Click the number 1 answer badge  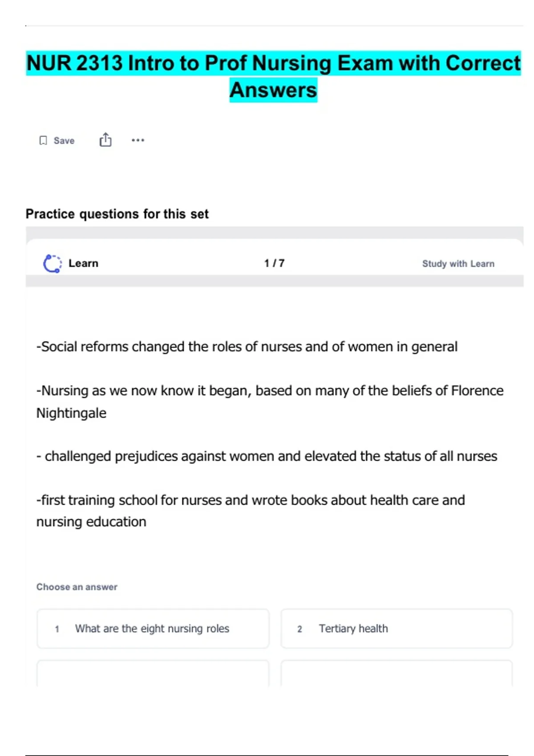pyautogui.click(x=57, y=629)
